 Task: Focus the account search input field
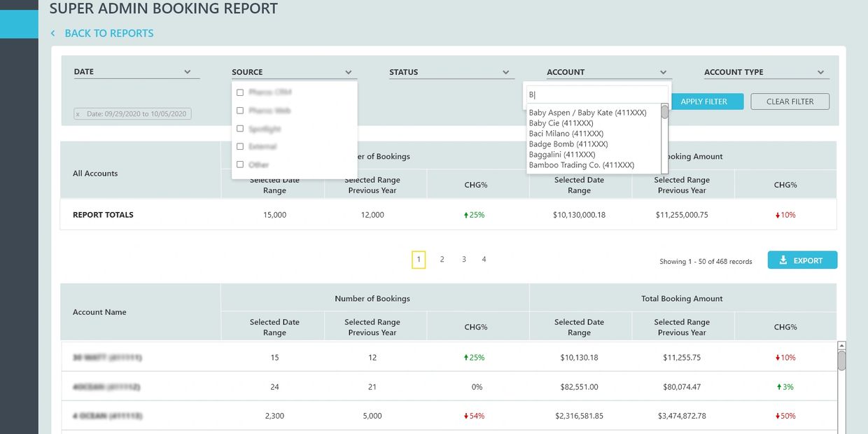pos(595,94)
